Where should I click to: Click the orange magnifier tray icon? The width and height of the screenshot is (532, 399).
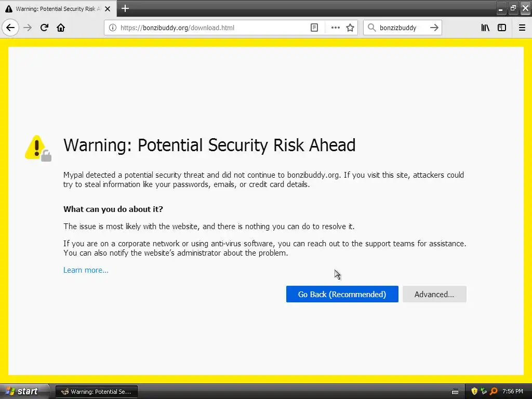(494, 391)
